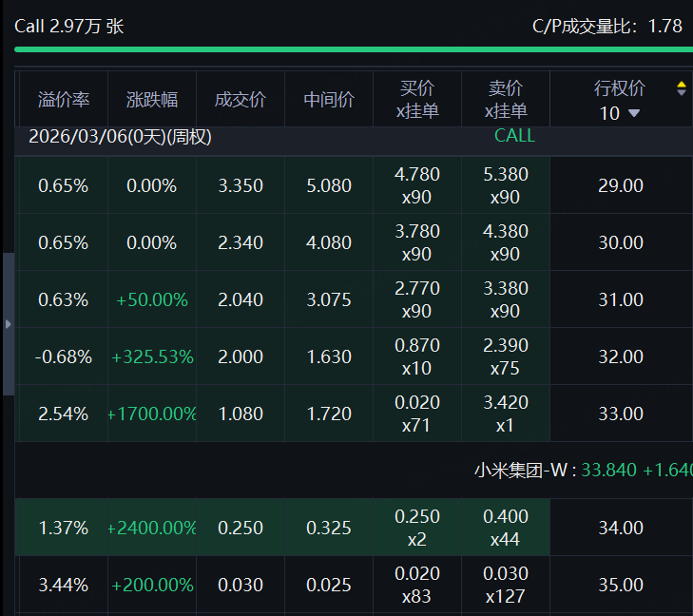Expand the collapsed left side panel arrow
Screen dimensions: 693x616
[x=9, y=324]
